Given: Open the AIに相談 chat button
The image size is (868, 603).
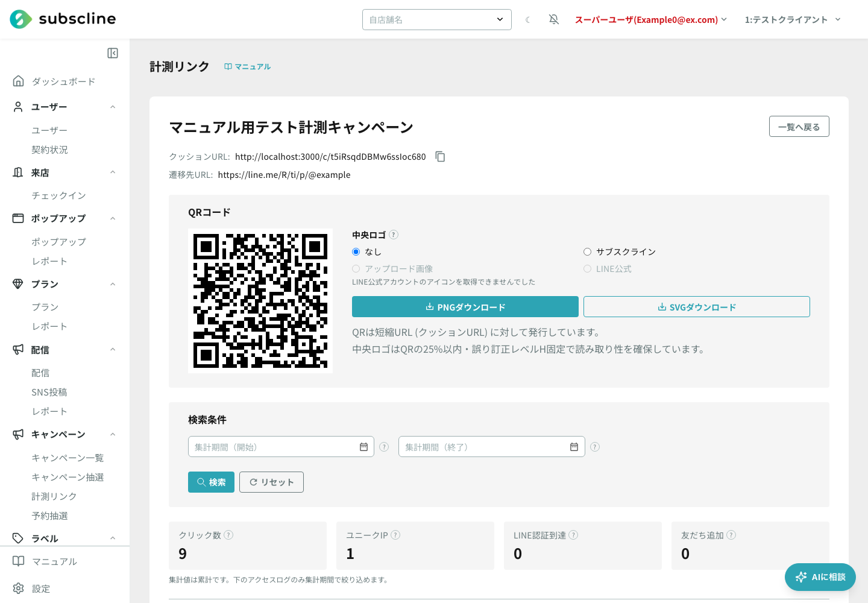Looking at the screenshot, I should 820,577.
